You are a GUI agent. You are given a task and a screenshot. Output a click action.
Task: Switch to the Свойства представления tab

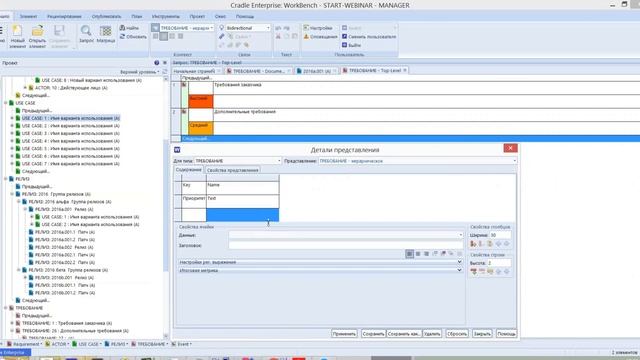click(232, 170)
